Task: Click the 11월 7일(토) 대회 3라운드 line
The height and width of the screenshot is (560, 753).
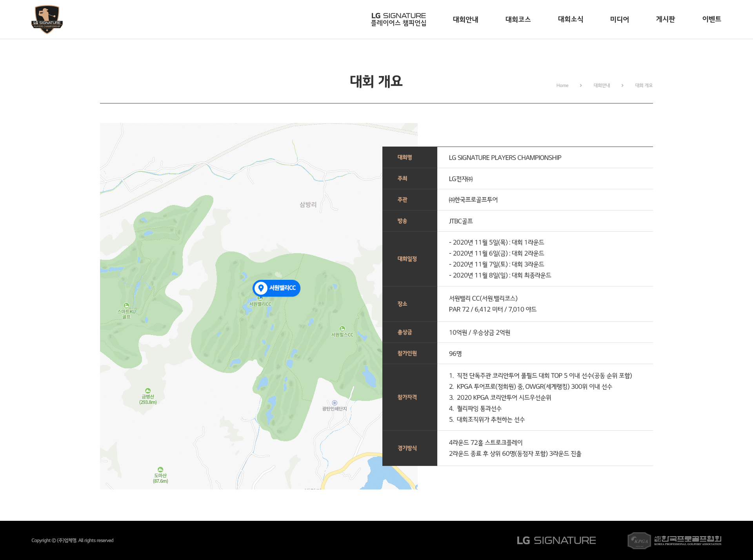Action: pyautogui.click(x=497, y=265)
